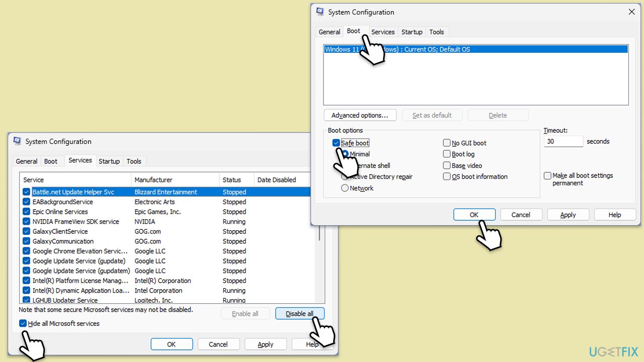Switch to Startup tab in Services window

[109, 161]
